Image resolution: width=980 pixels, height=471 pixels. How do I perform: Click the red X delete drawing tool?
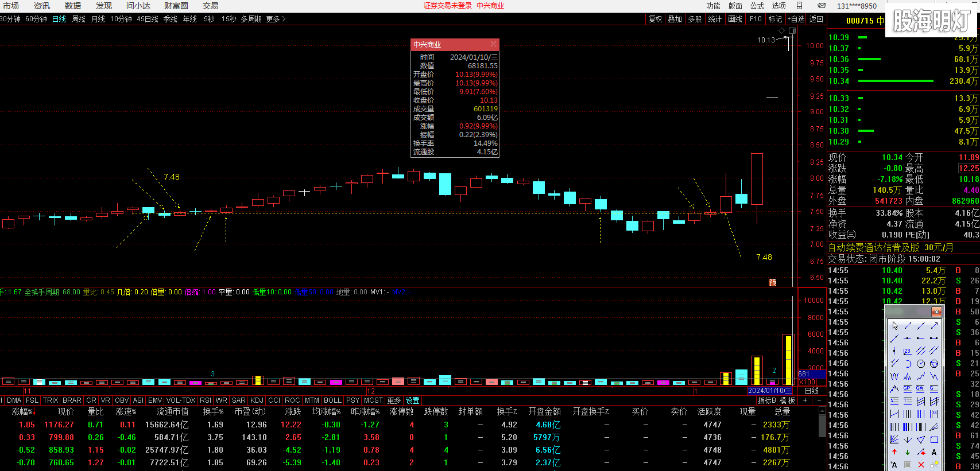921,465
